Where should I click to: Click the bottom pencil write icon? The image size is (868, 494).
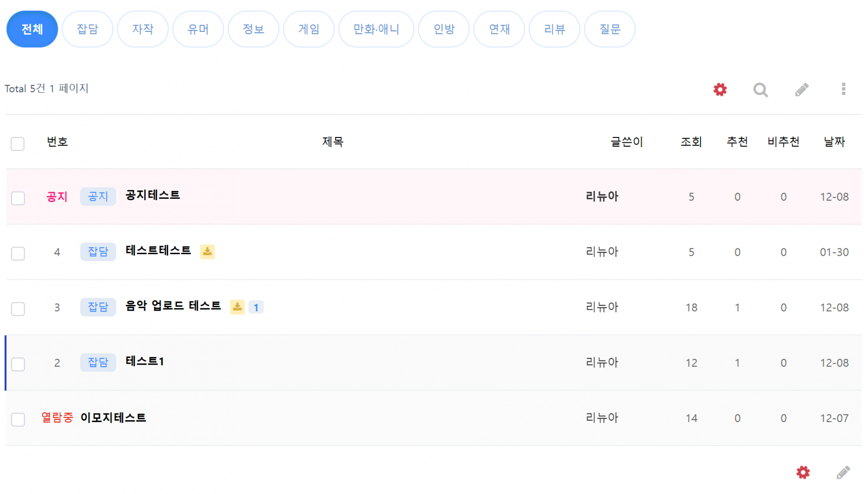[843, 472]
